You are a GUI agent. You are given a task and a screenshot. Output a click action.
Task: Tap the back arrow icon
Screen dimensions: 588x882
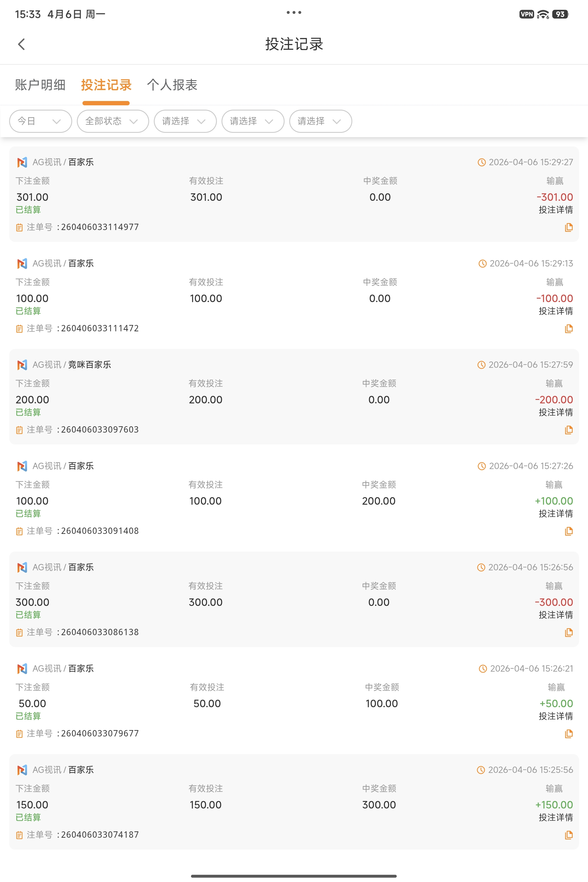[21, 44]
